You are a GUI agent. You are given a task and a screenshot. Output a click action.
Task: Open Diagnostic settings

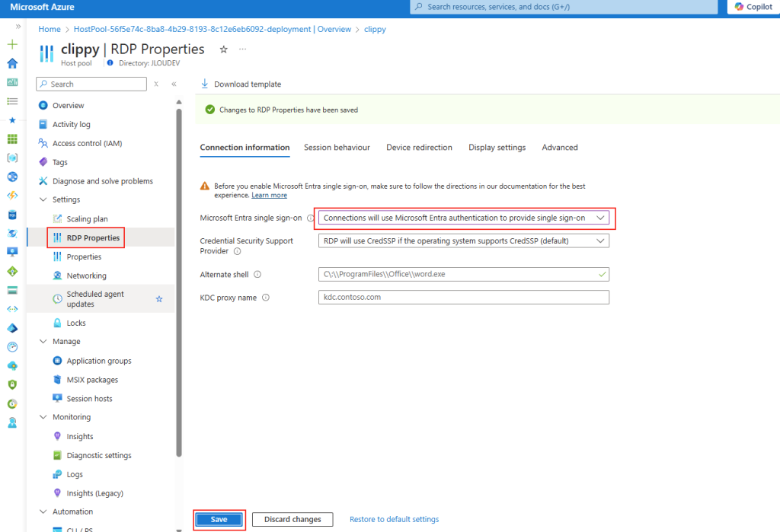tap(101, 455)
